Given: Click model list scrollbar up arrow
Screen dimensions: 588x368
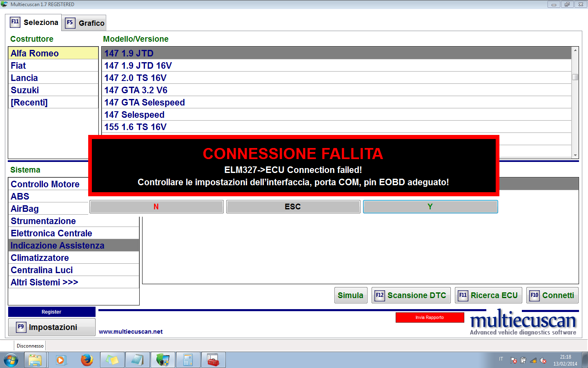Looking at the screenshot, I should pos(575,50).
